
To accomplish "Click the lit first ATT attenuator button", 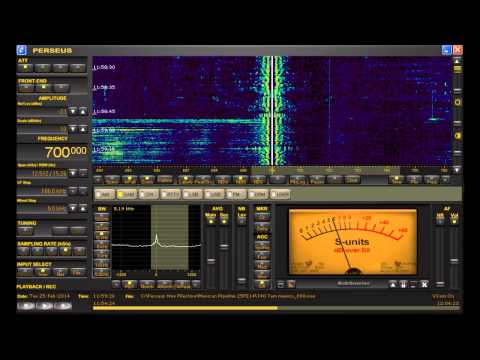I will [25, 68].
